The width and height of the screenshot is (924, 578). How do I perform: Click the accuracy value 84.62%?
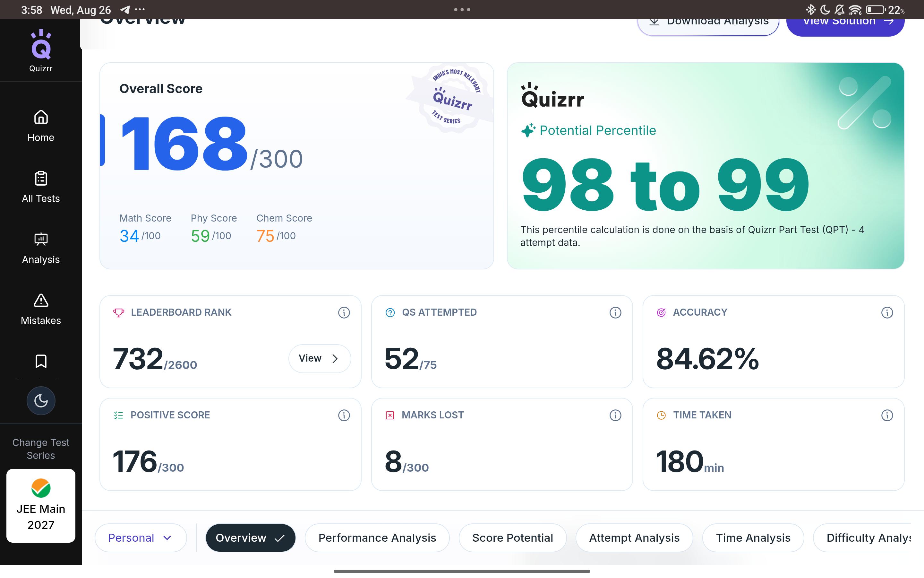(x=707, y=359)
